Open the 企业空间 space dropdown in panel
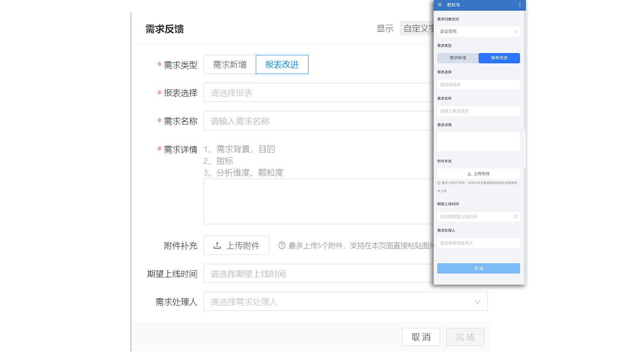 478,31
